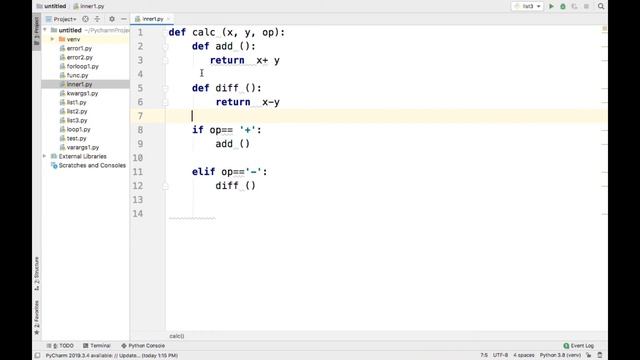Collapse the untitled project root
This screenshot has width=640, height=360.
[45, 30]
